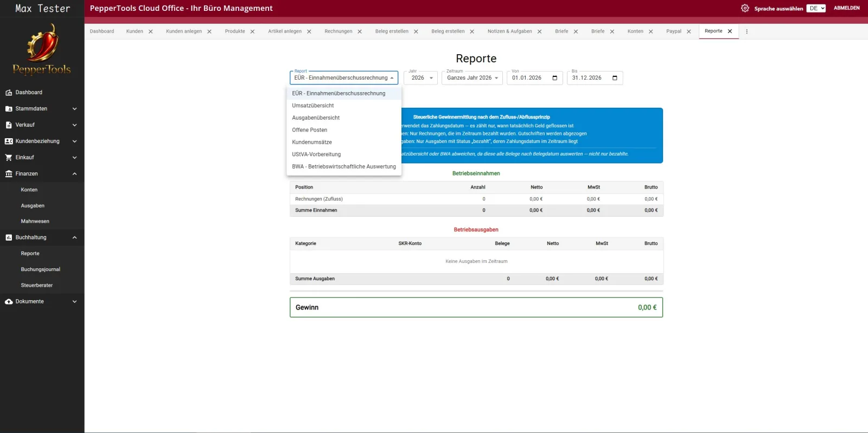
Task: Expand the Dokumente menu section
Action: point(74,301)
